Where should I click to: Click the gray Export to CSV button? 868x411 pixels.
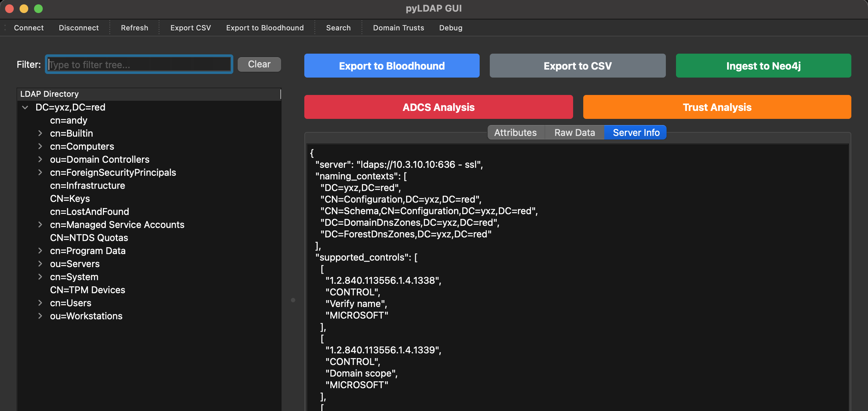pyautogui.click(x=578, y=66)
